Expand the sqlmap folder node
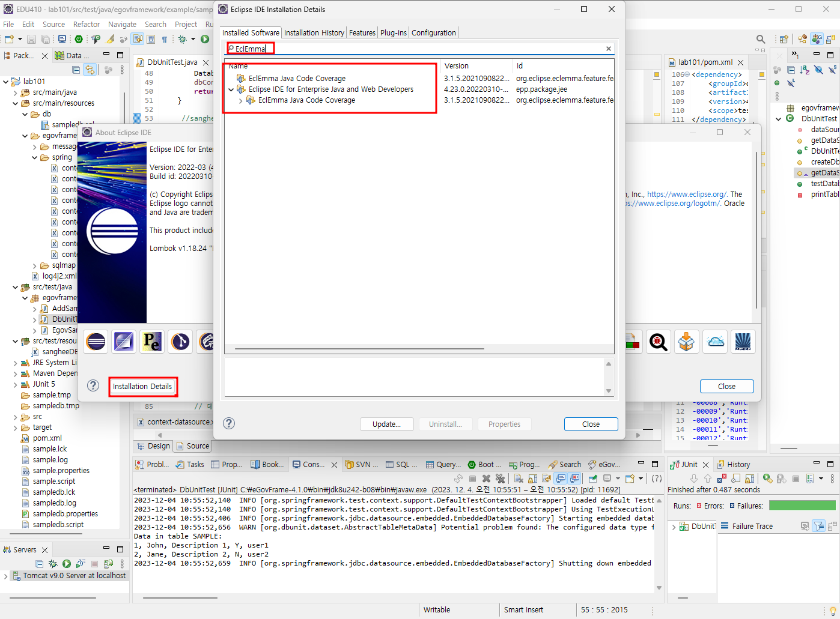840x619 pixels. click(34, 265)
